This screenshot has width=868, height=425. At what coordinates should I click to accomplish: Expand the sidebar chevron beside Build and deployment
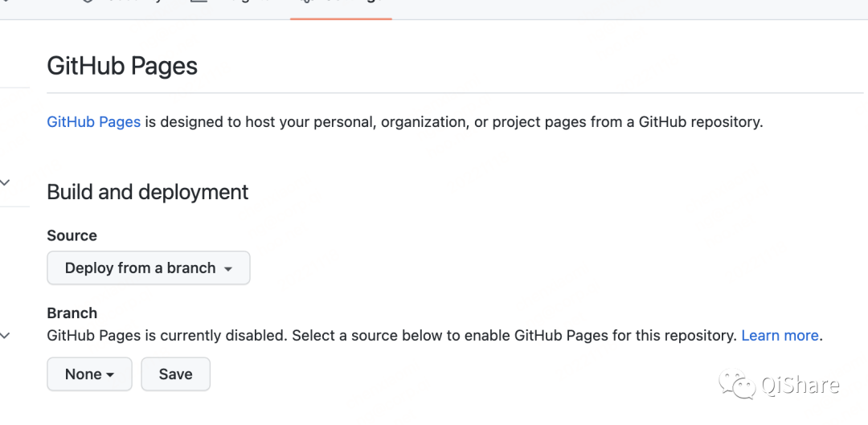[6, 183]
